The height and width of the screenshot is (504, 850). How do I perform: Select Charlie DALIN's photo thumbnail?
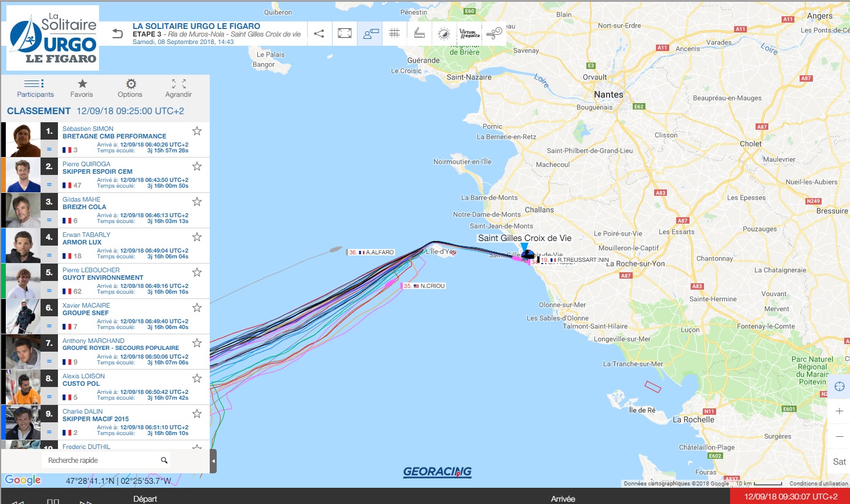pyautogui.click(x=23, y=422)
